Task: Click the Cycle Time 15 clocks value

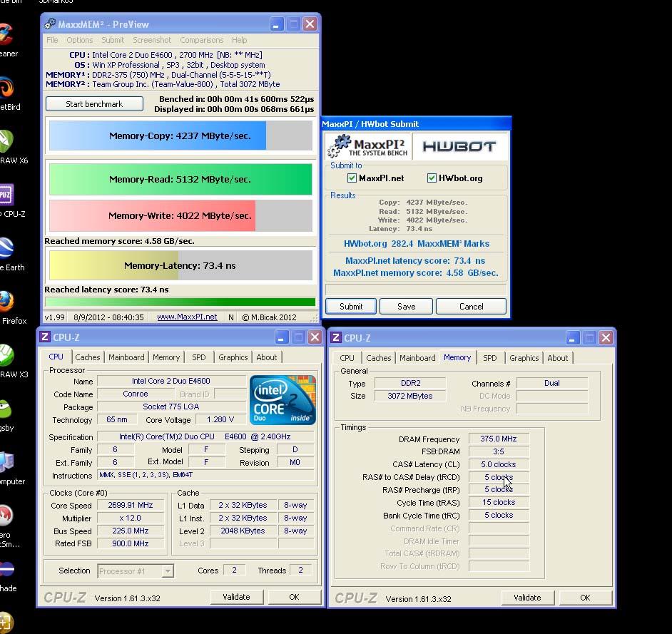Action: (499, 502)
